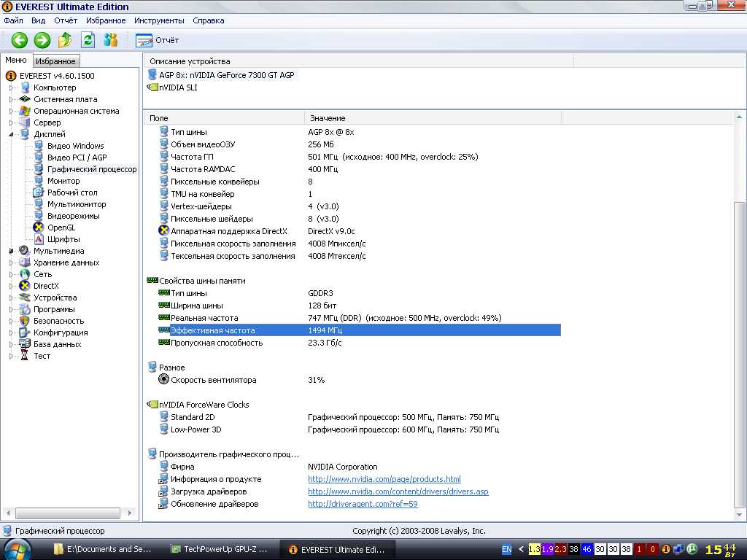Expand the Компьютер tree node
The height and width of the screenshot is (560, 747).
click(11, 87)
